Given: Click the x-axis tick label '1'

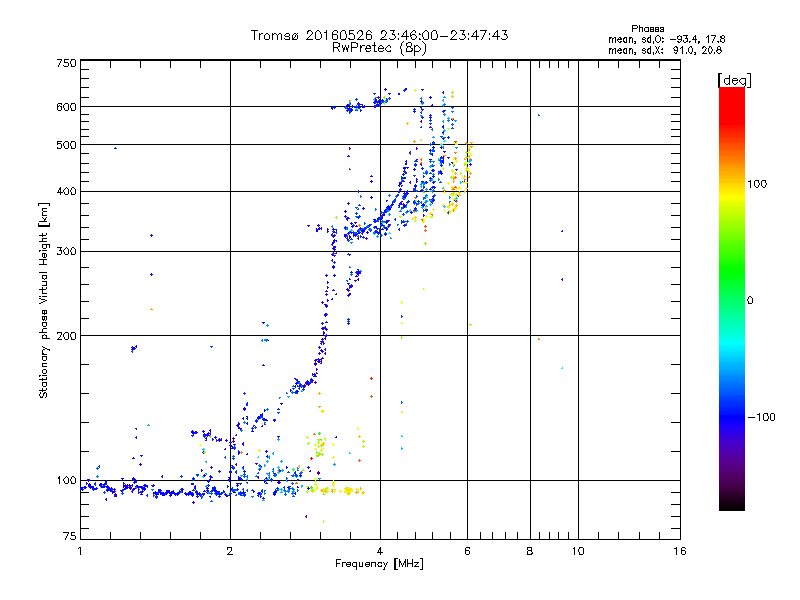Looking at the screenshot, I should [x=80, y=551].
